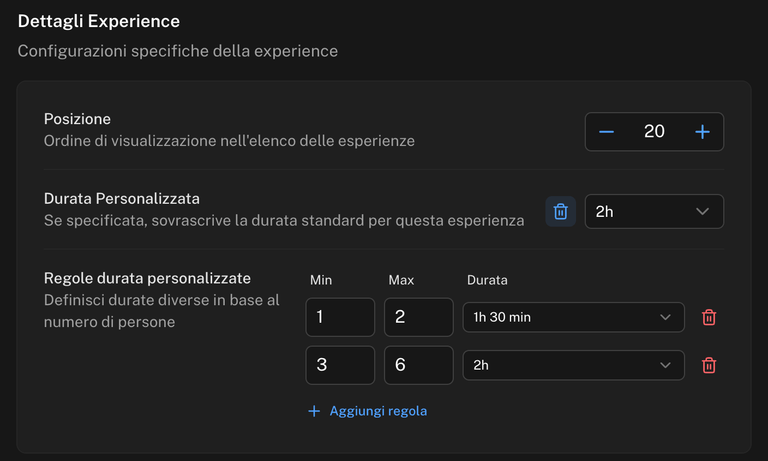Delete the rule for 3 to 6 people
Viewport: 768px width, 461px height.
tap(709, 365)
